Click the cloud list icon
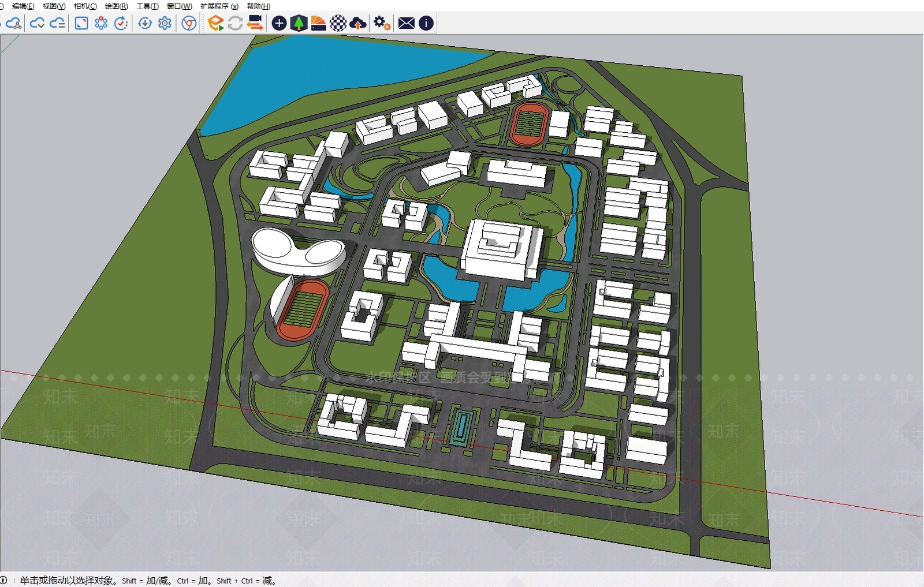 [x=57, y=23]
